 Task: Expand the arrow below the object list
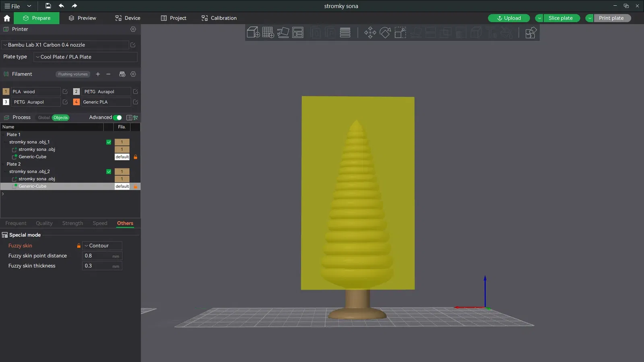pos(3,194)
